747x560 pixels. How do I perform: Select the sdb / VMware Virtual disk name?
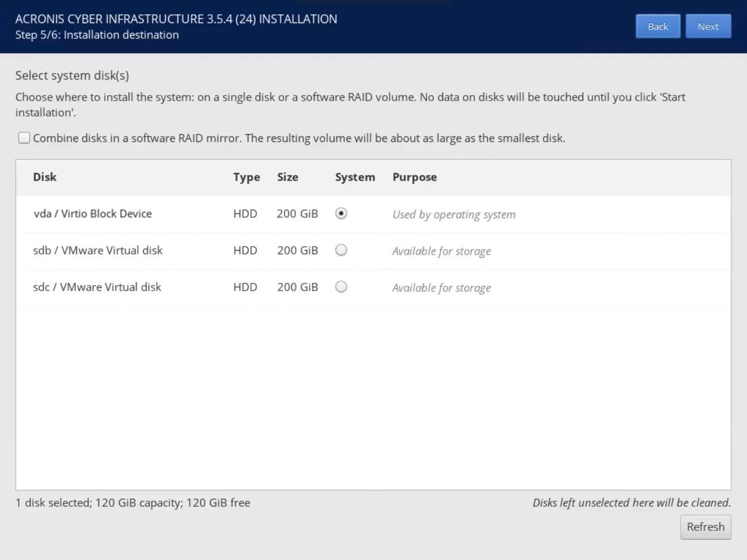[98, 251]
